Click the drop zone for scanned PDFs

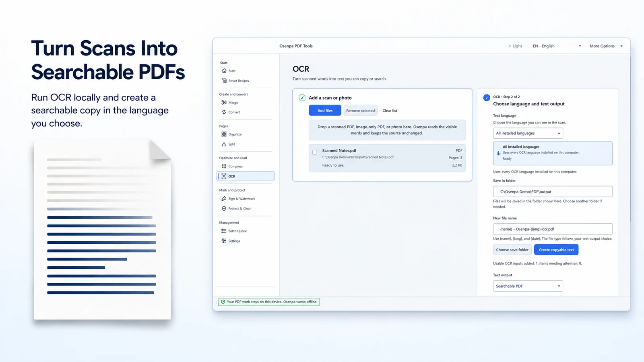[387, 130]
